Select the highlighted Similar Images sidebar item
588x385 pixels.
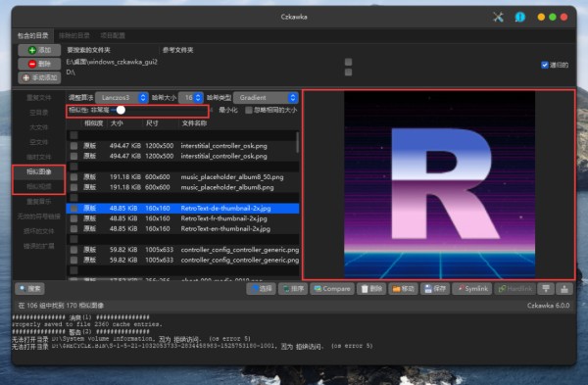[38, 171]
